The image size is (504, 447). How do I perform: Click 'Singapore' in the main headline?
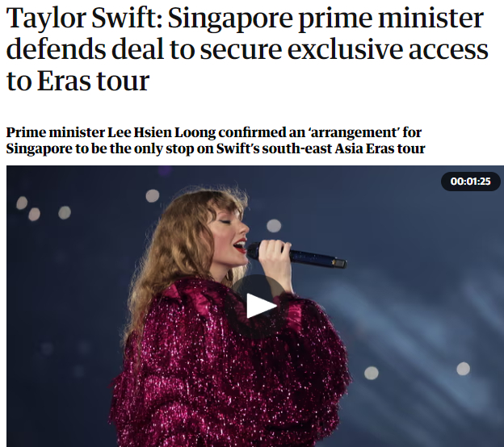click(x=230, y=19)
